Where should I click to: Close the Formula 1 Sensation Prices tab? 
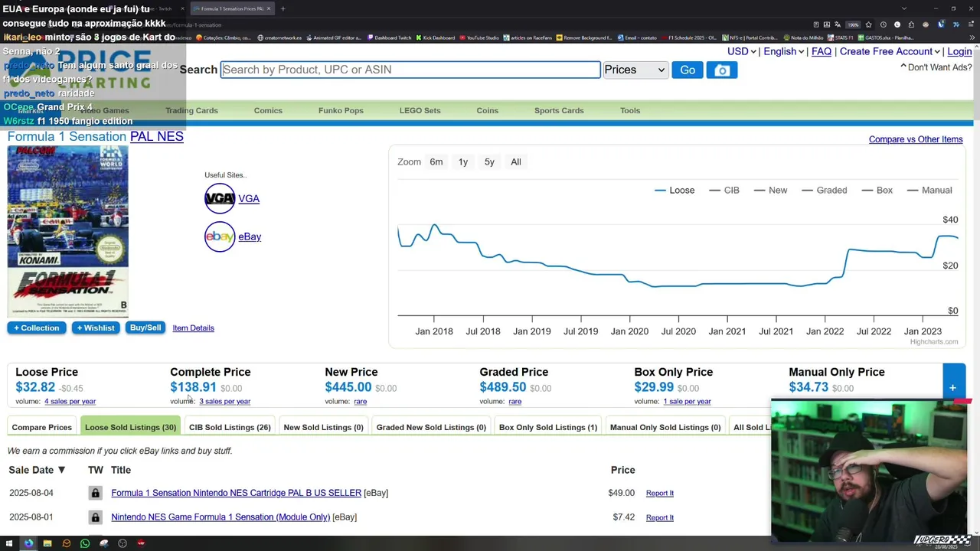click(269, 8)
